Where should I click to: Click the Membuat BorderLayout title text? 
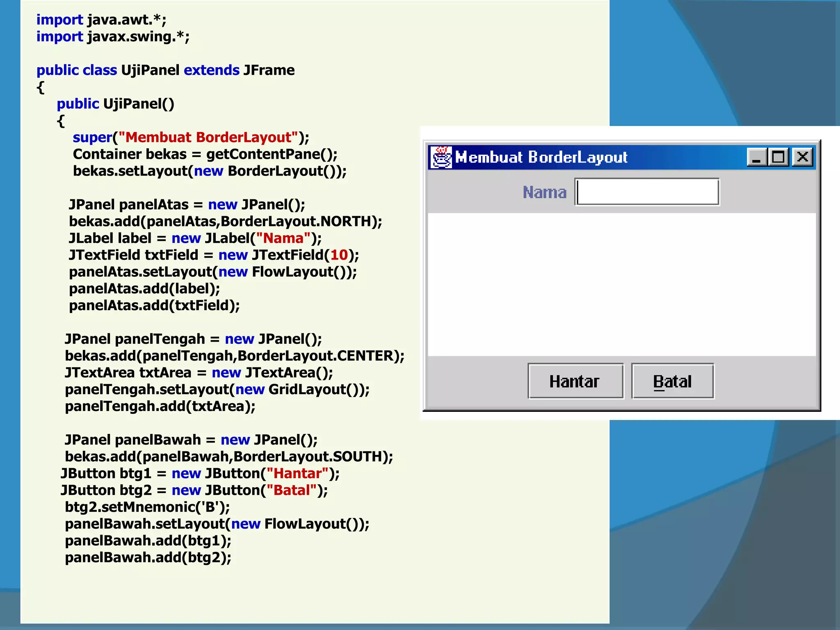tap(541, 157)
